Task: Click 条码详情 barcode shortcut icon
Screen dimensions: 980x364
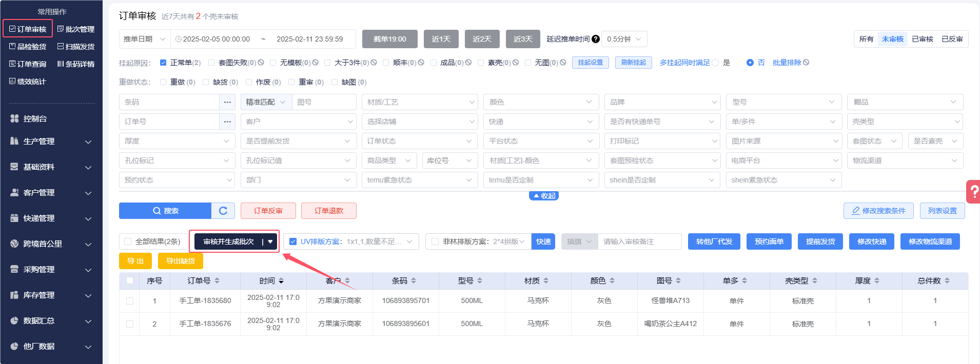Action: tap(61, 64)
